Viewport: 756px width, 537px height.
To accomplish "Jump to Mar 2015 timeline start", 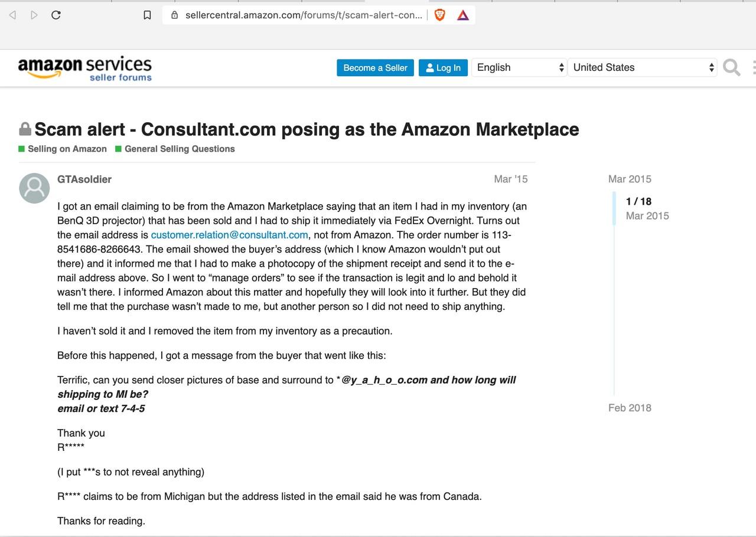I will coord(630,179).
